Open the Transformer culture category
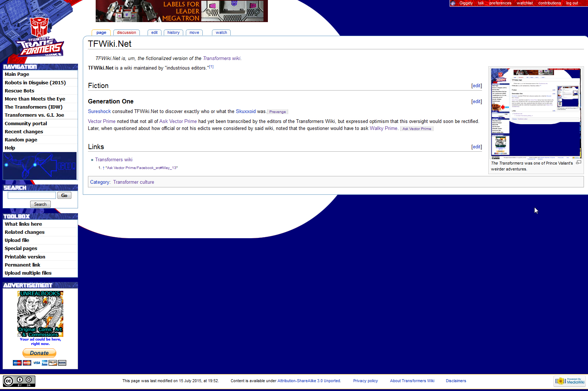This screenshot has width=588, height=391. point(134,182)
